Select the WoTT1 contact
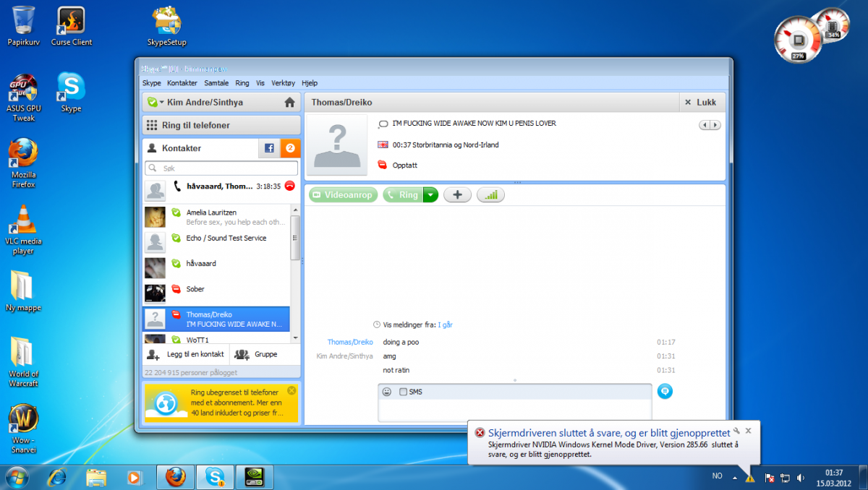The height and width of the screenshot is (490, 868). pos(216,338)
